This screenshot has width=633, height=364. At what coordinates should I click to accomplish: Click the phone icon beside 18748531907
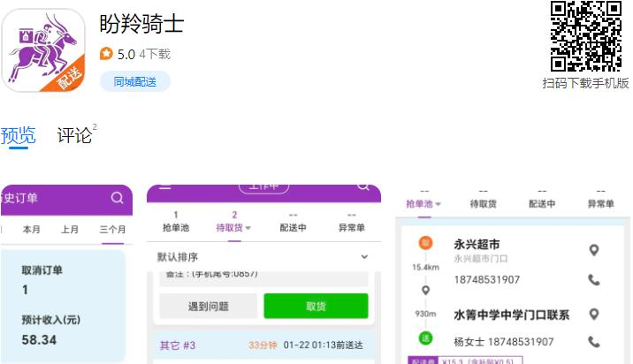click(594, 280)
